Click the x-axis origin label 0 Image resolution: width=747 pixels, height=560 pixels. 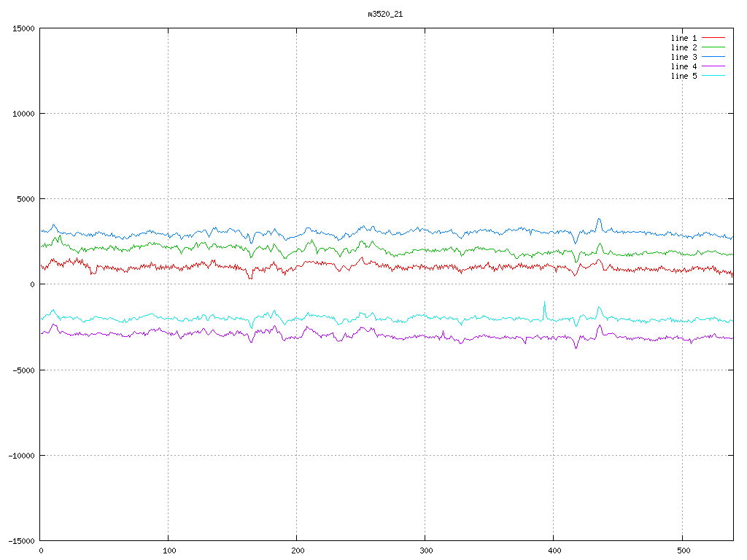tap(41, 551)
